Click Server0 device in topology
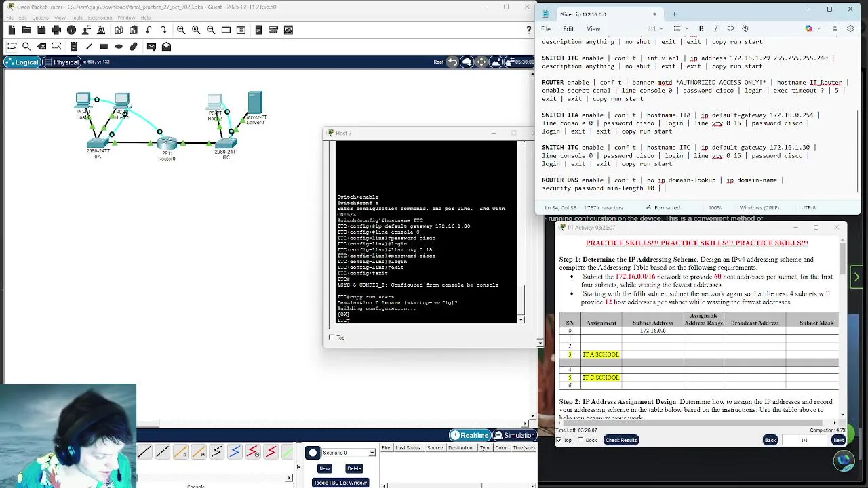 (x=255, y=103)
